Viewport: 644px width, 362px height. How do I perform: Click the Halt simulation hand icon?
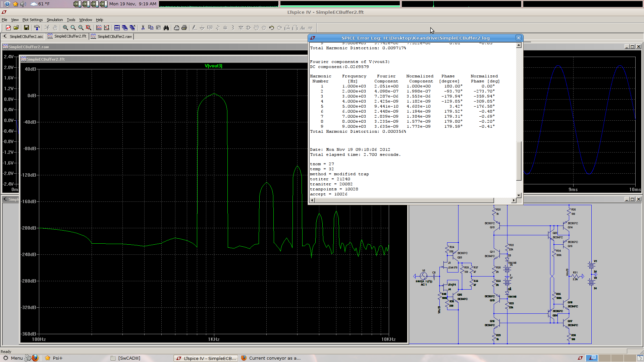point(55,28)
